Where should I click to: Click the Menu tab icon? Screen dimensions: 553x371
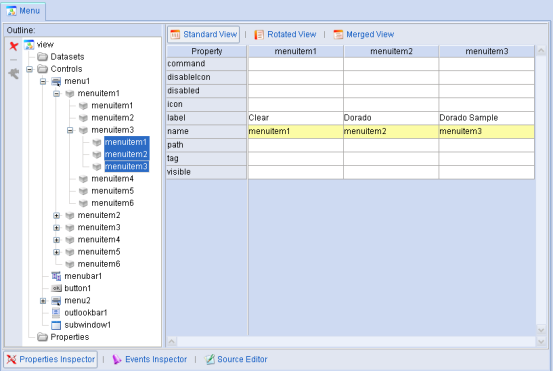(x=11, y=11)
